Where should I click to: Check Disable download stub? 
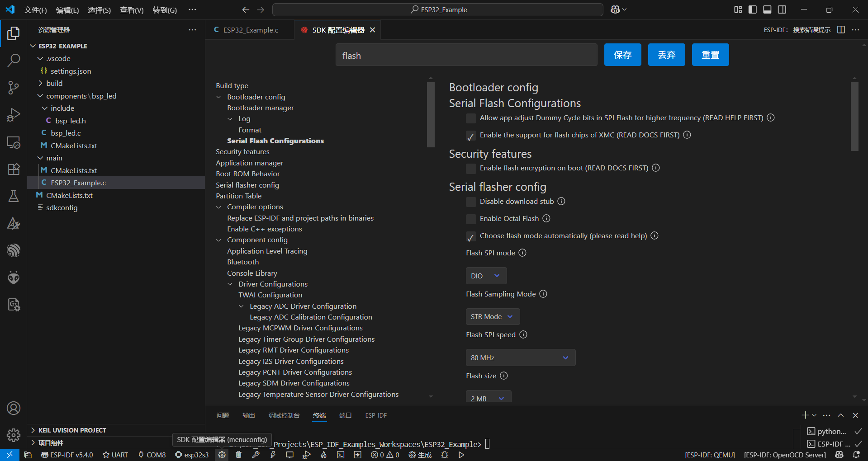pyautogui.click(x=471, y=202)
